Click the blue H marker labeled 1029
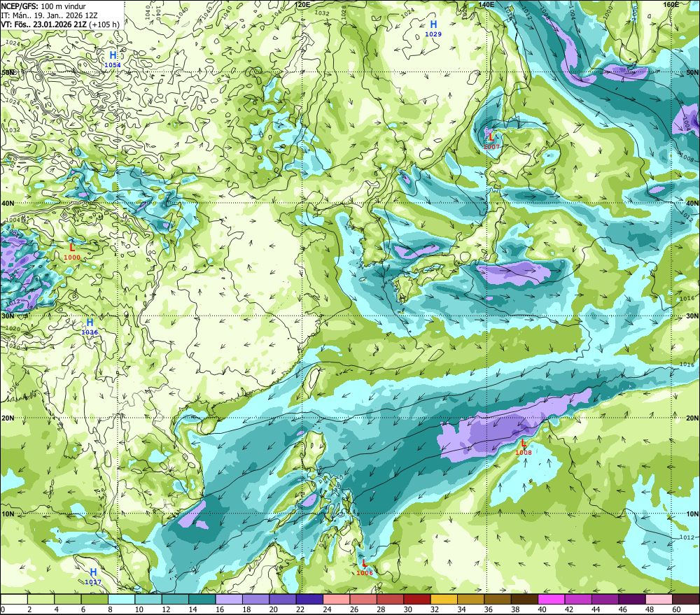This screenshot has height=615, width=700. coord(433,24)
